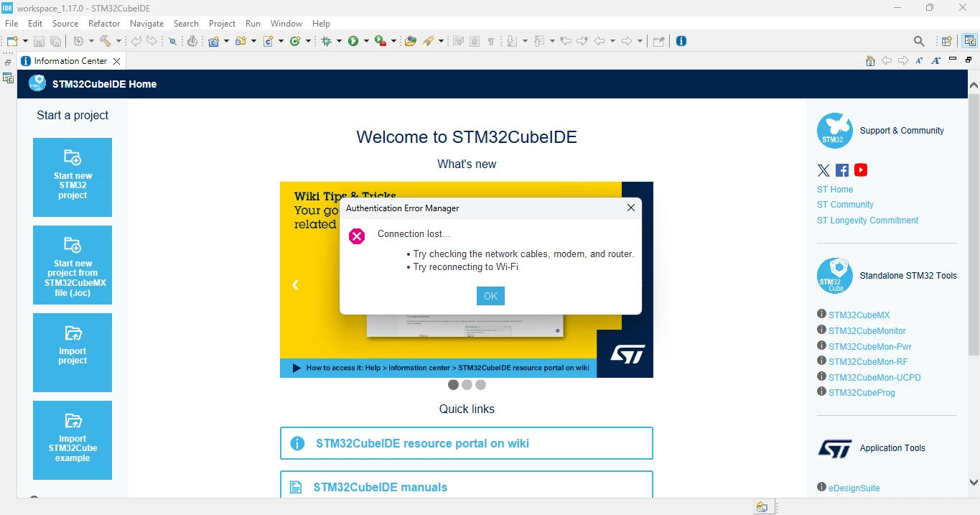Expand the Next Annotation dropdown arrow
The height and width of the screenshot is (515, 980).
[x=525, y=41]
